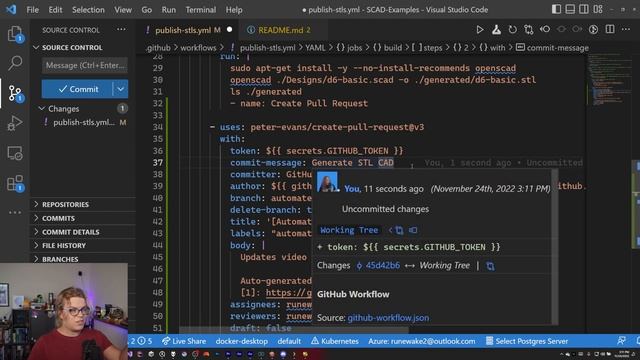Click the circular arrow icon in editor toolbar

(x=512, y=30)
